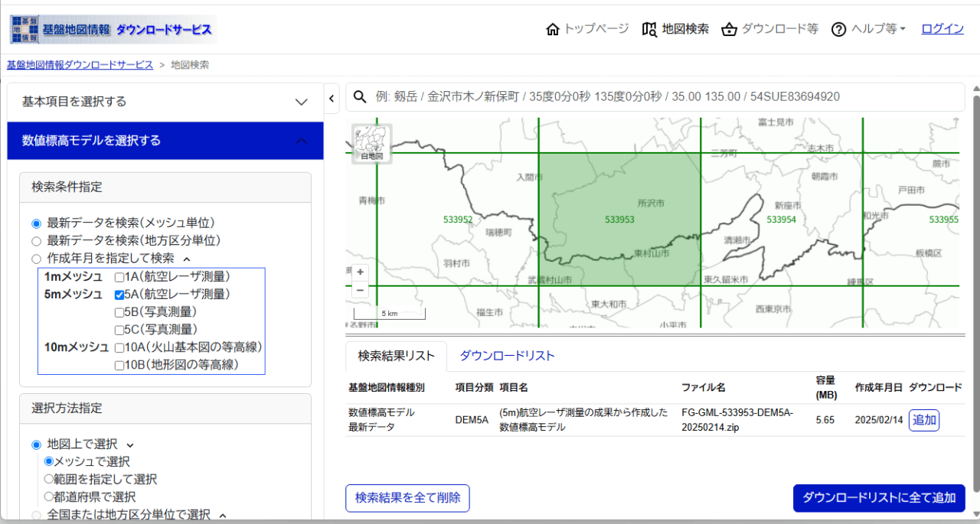Open 地図検索 map search icon
The width and height of the screenshot is (980, 524).
(x=649, y=29)
